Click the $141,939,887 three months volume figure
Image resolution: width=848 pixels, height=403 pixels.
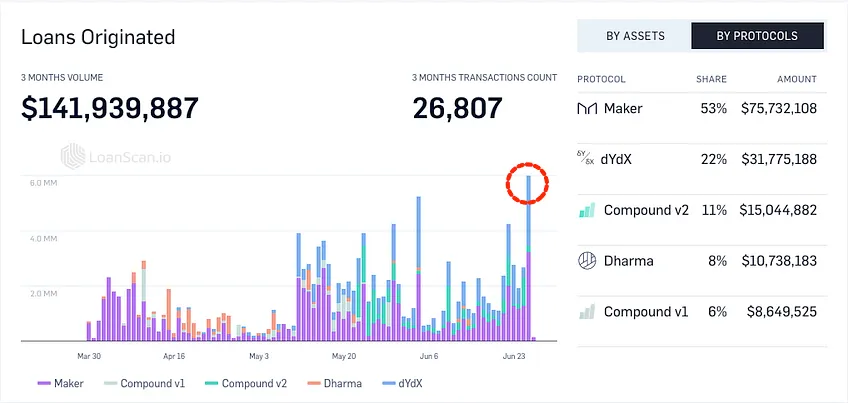coord(110,108)
